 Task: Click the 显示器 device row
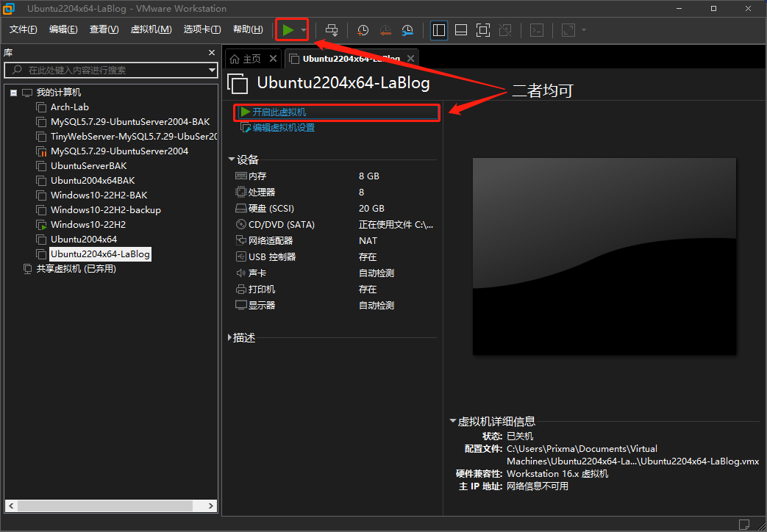335,305
